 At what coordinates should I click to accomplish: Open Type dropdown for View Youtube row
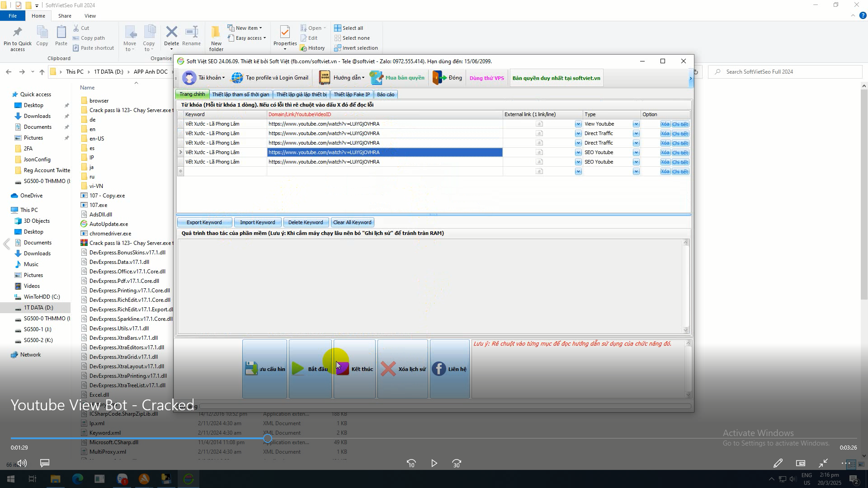[636, 124]
